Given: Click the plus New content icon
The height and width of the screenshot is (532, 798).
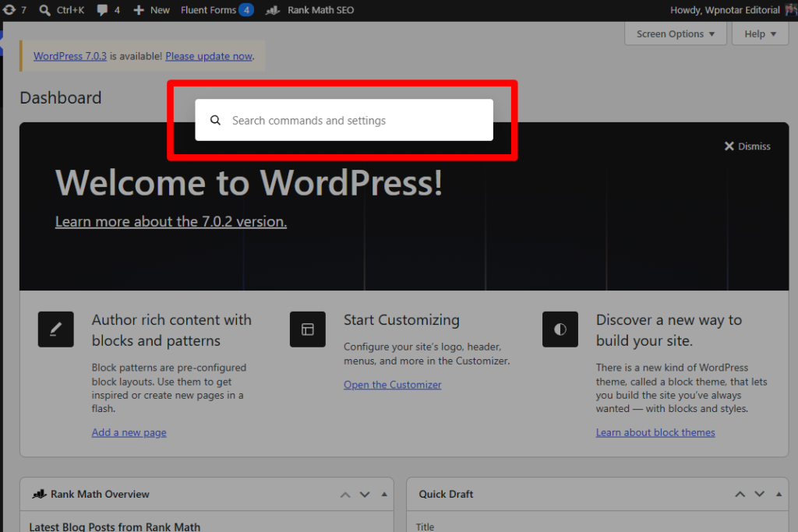Looking at the screenshot, I should point(139,10).
